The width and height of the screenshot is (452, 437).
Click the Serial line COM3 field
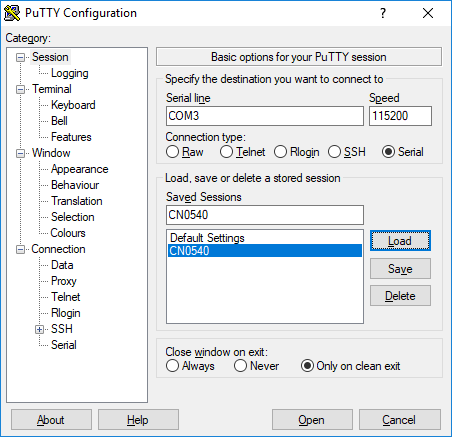coord(265,116)
